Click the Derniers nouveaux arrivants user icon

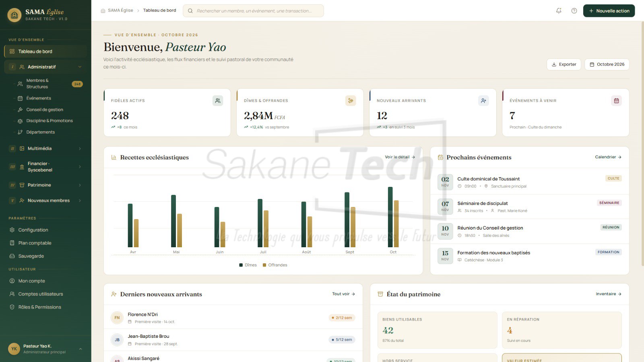pyautogui.click(x=114, y=294)
